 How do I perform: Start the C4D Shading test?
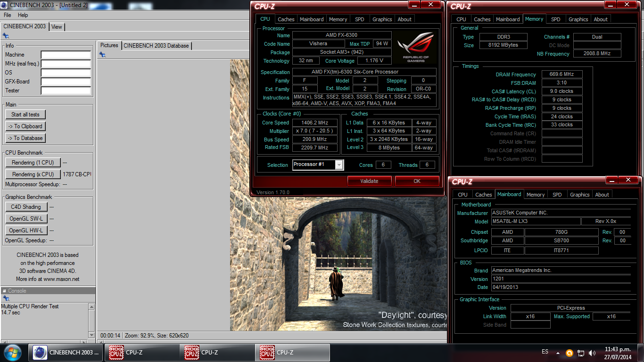click(x=26, y=207)
